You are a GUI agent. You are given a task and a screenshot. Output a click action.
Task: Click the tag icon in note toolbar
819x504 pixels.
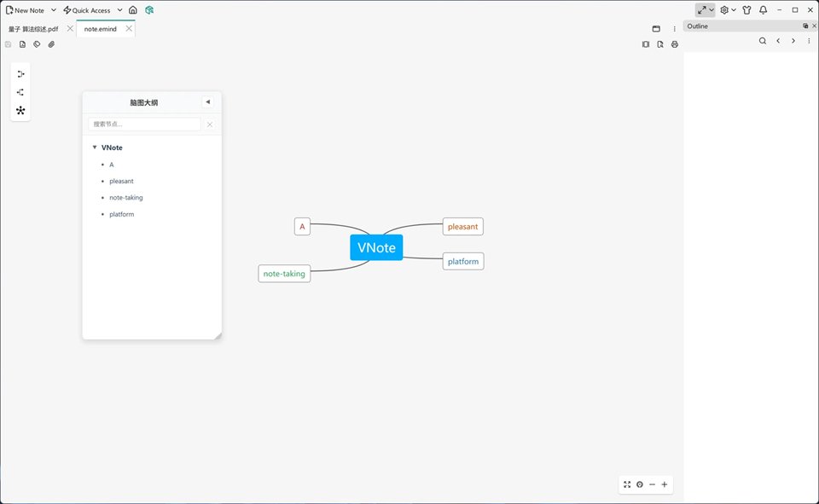click(x=37, y=44)
